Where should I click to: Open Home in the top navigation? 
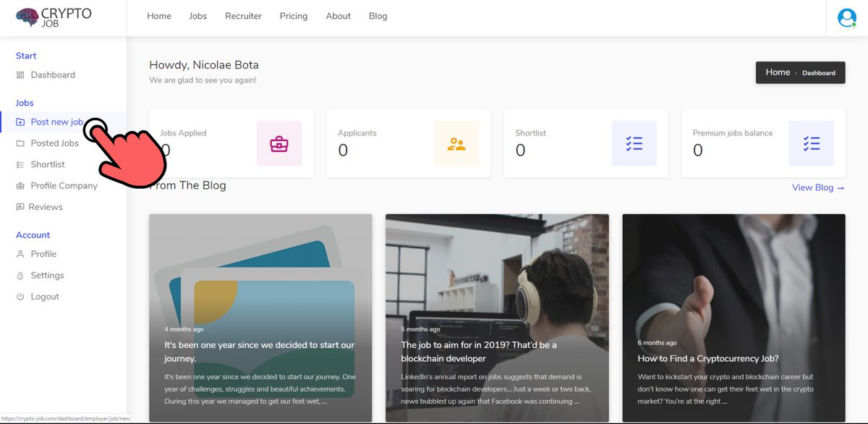click(159, 16)
